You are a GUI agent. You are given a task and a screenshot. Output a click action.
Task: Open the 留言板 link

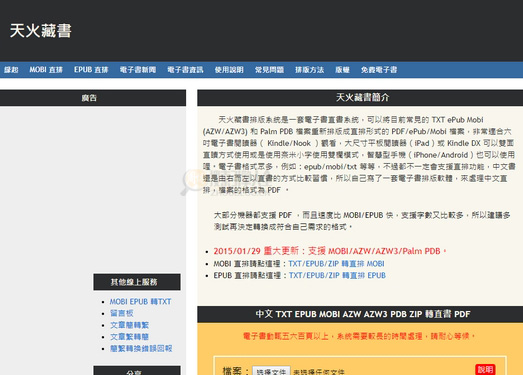[x=122, y=313]
